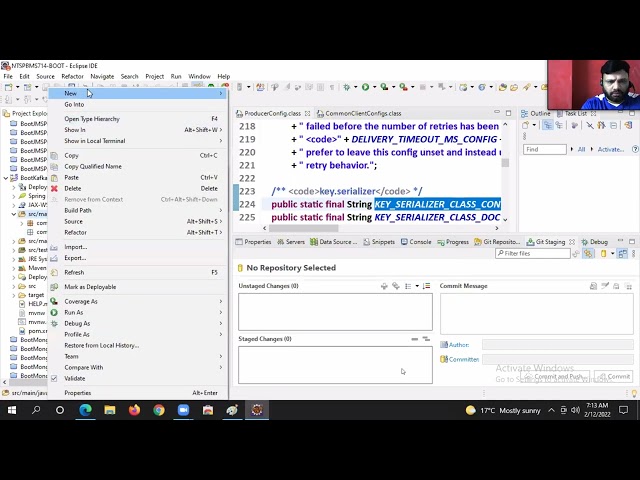Image resolution: width=640 pixels, height=480 pixels.
Task: Open File Explorer from taskbar
Action: (x=110, y=410)
